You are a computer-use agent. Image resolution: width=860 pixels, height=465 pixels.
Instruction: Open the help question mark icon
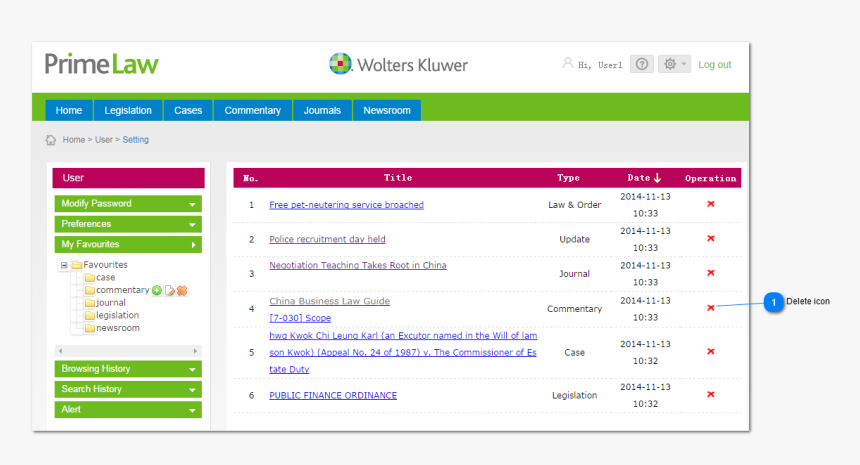[642, 64]
